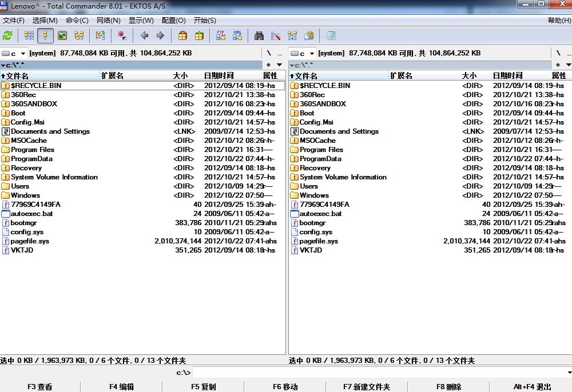Open the command line history dropdown
The width and height of the screenshot is (572, 392).
pyautogui.click(x=569, y=373)
